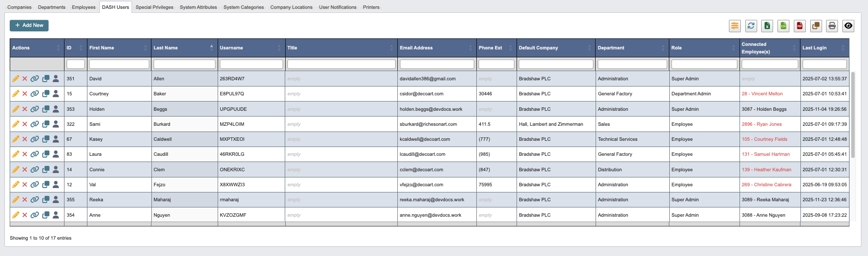The height and width of the screenshot is (256, 868).
Task: Switch to the Departments tab
Action: tap(52, 7)
